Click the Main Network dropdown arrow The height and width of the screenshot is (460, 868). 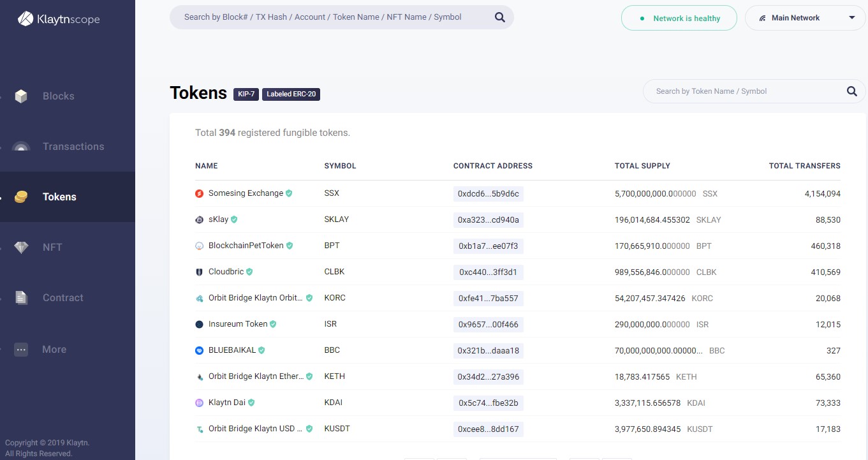[852, 18]
